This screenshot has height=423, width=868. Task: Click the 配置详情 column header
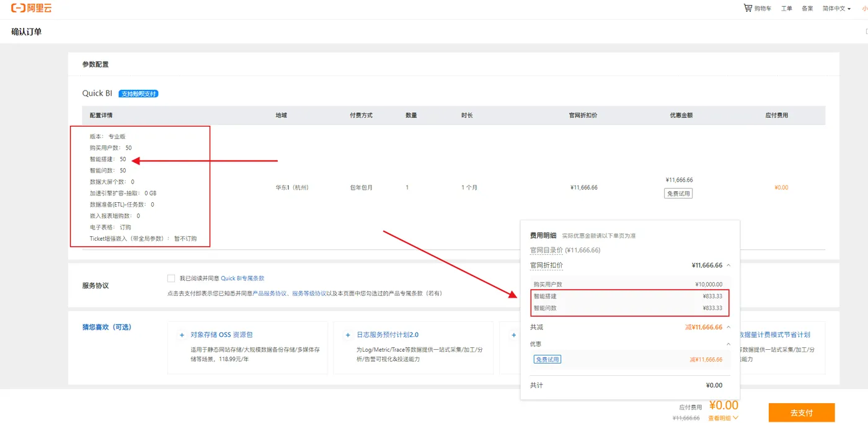tap(101, 115)
